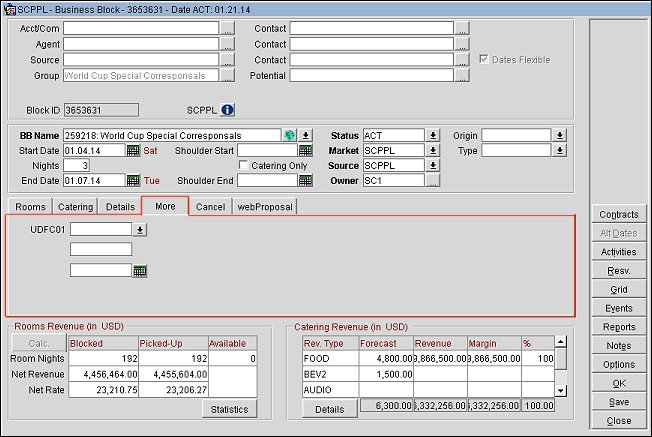Open the End Date calendar picker
The width and height of the screenshot is (652, 437).
[133, 181]
